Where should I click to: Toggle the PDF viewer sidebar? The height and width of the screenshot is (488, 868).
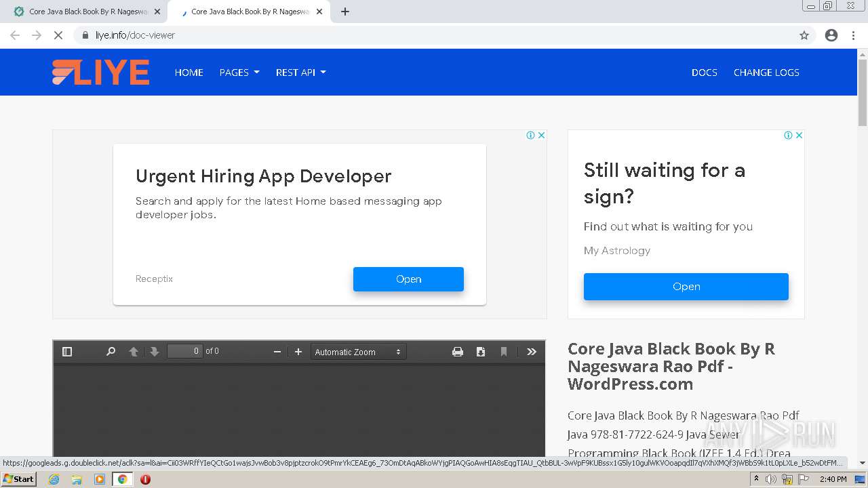(66, 351)
